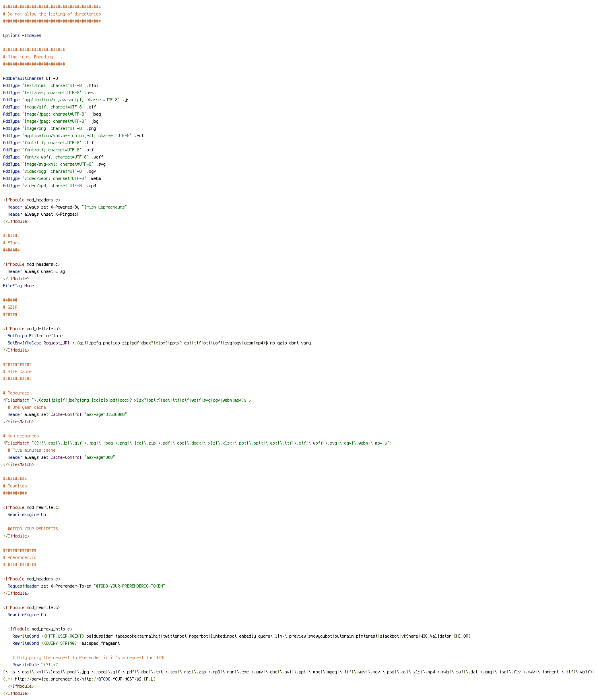This screenshot has height=700, width=598.
Task: Select the AddType 'image/png' line
Action: click(x=49, y=128)
